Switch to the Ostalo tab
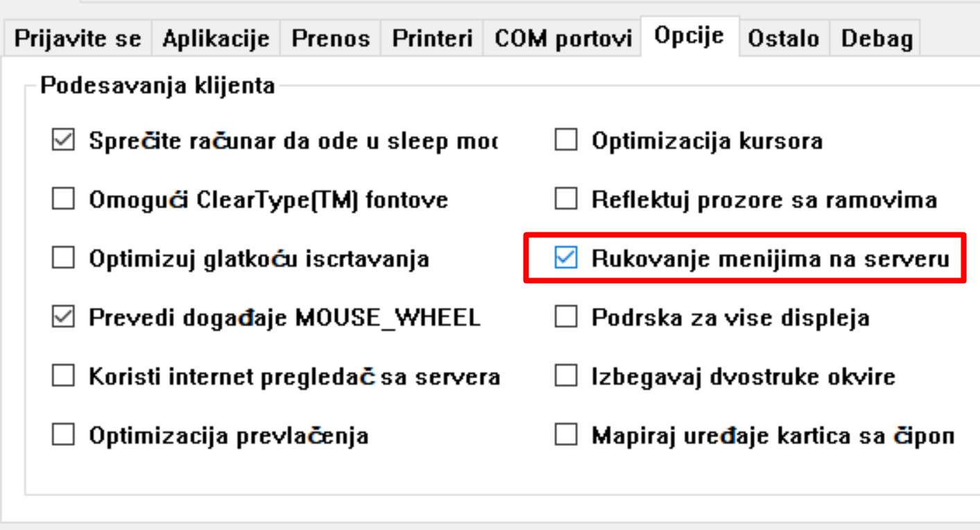 (x=783, y=39)
